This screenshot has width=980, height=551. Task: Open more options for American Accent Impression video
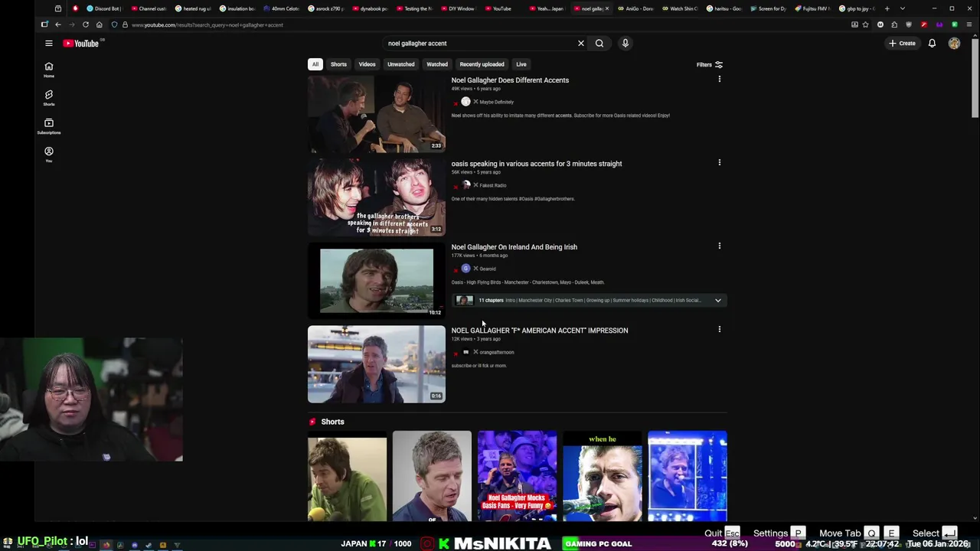pyautogui.click(x=719, y=330)
